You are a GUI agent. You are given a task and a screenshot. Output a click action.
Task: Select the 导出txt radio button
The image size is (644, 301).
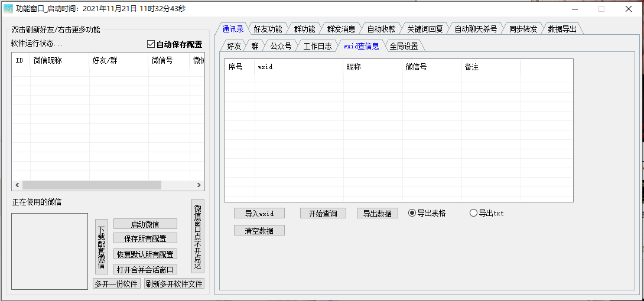click(x=486, y=213)
